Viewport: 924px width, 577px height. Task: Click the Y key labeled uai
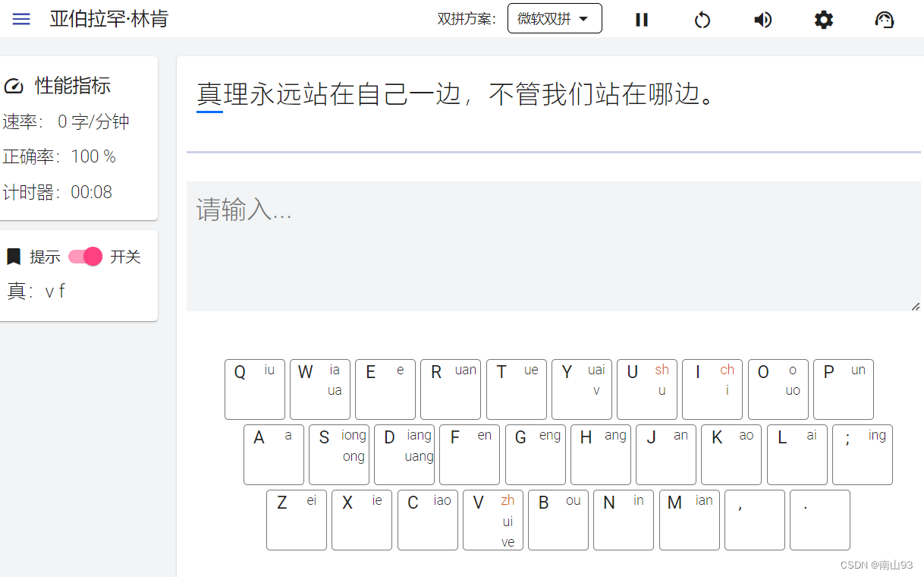coord(582,389)
